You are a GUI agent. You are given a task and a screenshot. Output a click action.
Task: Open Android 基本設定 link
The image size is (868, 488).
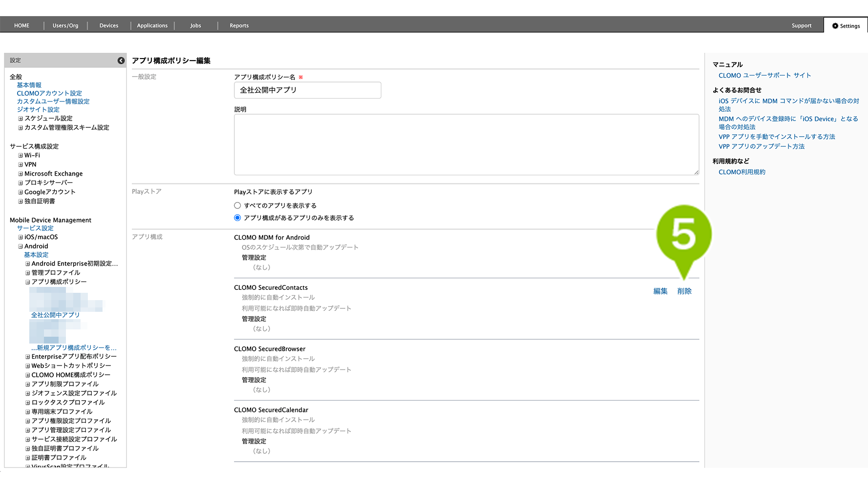coord(36,255)
